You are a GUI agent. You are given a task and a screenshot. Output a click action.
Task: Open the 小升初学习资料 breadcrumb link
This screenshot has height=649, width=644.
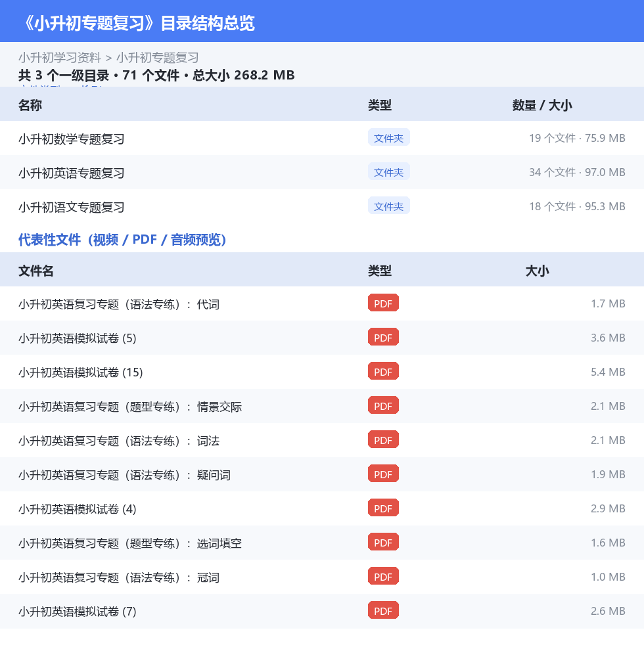click(x=60, y=58)
